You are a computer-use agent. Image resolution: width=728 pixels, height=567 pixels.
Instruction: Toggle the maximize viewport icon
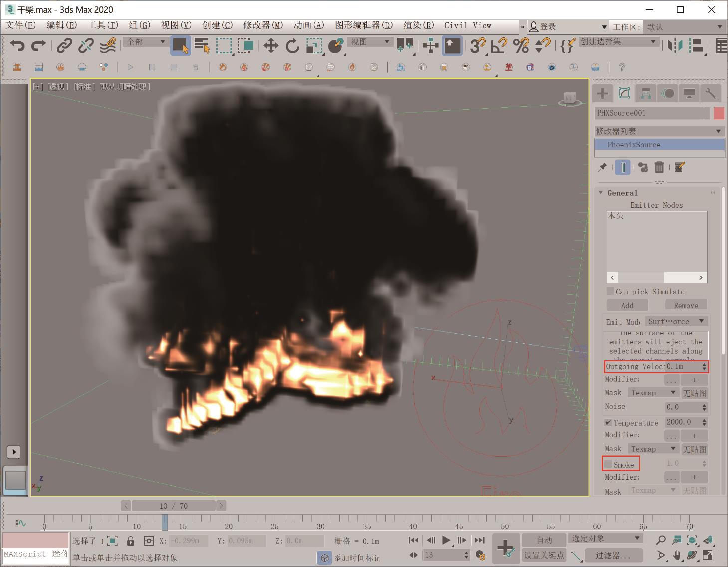click(x=708, y=555)
